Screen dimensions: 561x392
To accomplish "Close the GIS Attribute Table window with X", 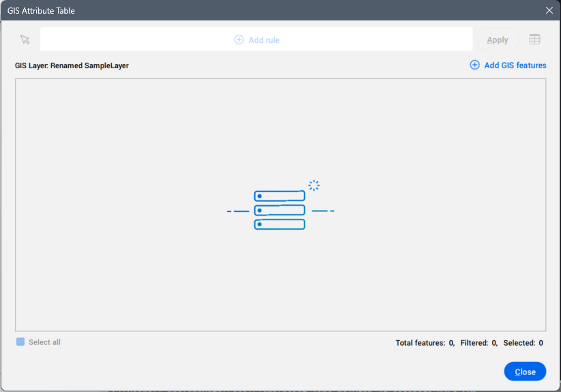I will [x=549, y=10].
